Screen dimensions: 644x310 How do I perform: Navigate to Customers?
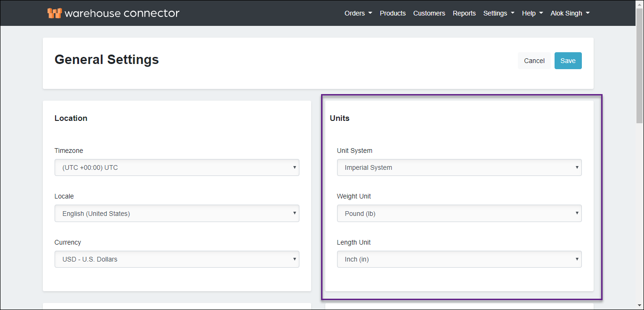pyautogui.click(x=429, y=13)
